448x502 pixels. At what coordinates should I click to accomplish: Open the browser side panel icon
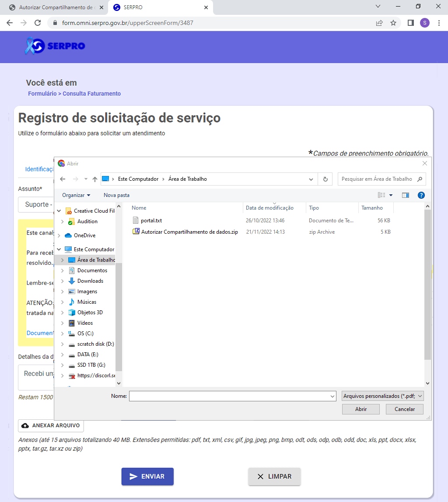tap(410, 23)
